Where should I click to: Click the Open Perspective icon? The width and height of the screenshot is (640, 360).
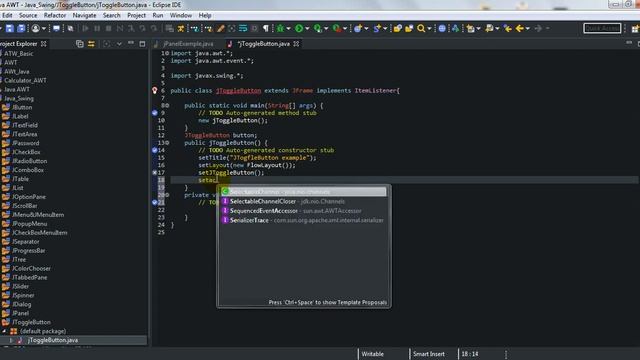635,29
